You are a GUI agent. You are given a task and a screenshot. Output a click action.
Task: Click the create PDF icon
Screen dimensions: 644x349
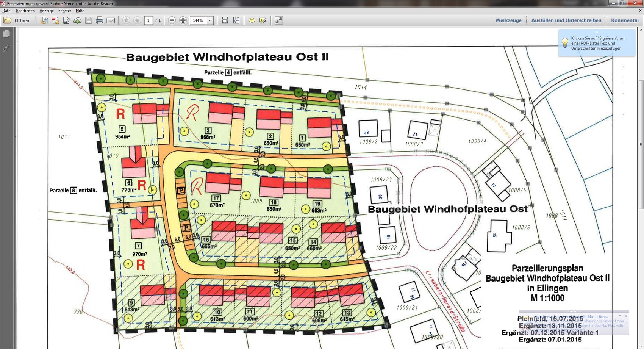coord(55,20)
